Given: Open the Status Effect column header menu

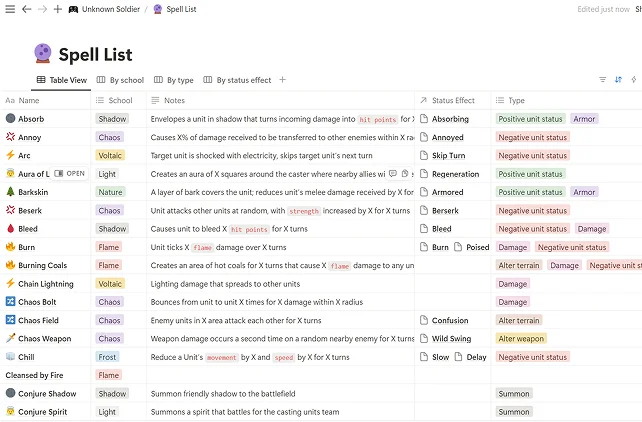Looking at the screenshot, I should click(452, 100).
